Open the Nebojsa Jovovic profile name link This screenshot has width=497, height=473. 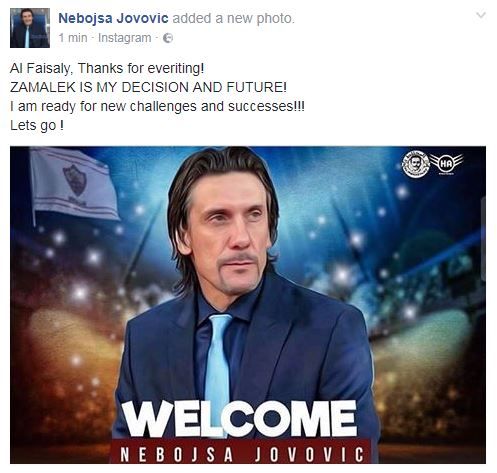113,18
